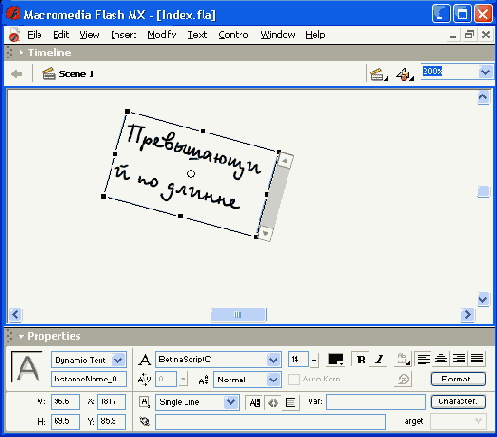Enable the Auto Kern checkbox

294,379
